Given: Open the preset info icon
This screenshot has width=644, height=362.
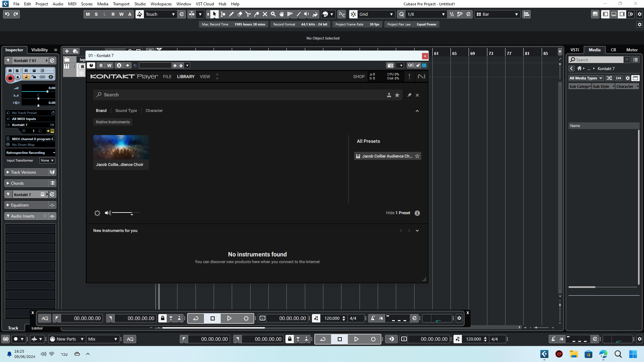Looking at the screenshot, I should (x=417, y=213).
